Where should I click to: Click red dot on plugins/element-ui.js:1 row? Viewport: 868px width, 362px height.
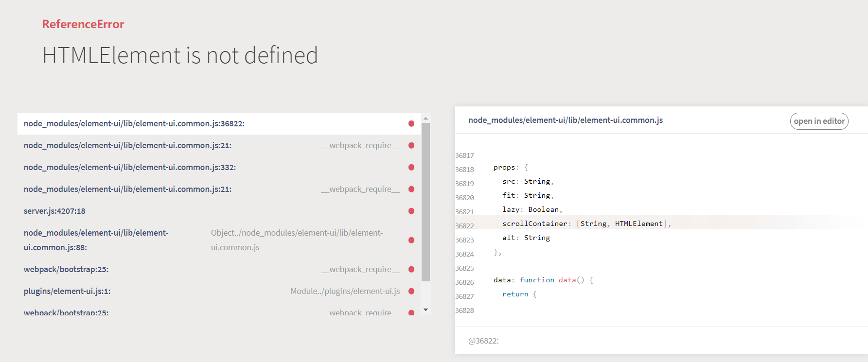(411, 291)
